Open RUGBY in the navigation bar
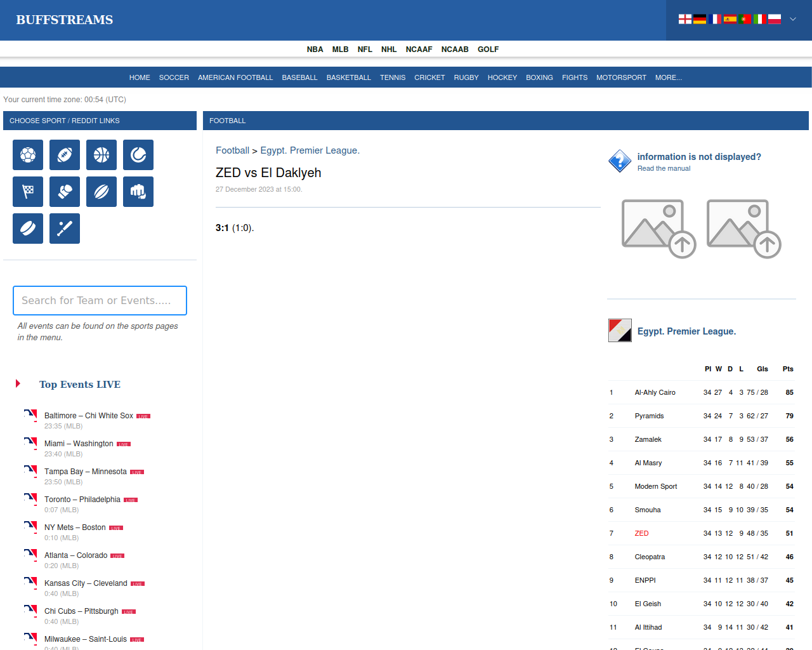Image resolution: width=812 pixels, height=650 pixels. coord(466,77)
